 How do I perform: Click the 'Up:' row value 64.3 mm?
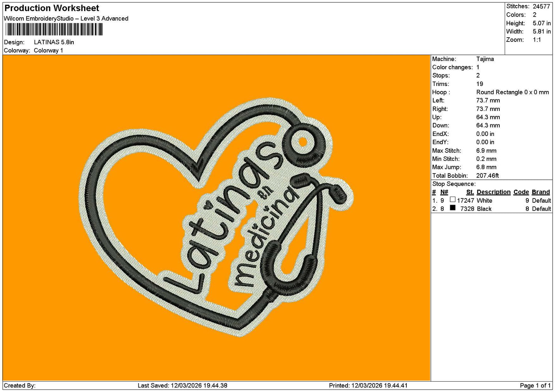tap(488, 117)
